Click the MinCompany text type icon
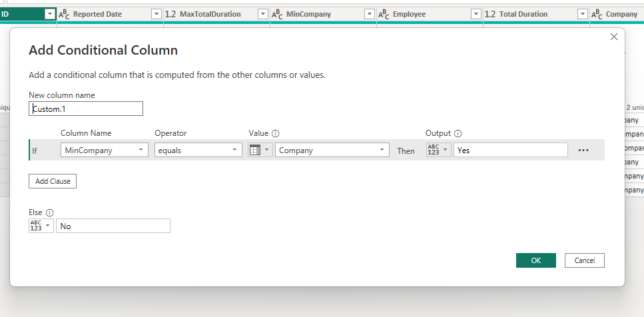Image resolution: width=644 pixels, height=317 pixels. point(277,15)
